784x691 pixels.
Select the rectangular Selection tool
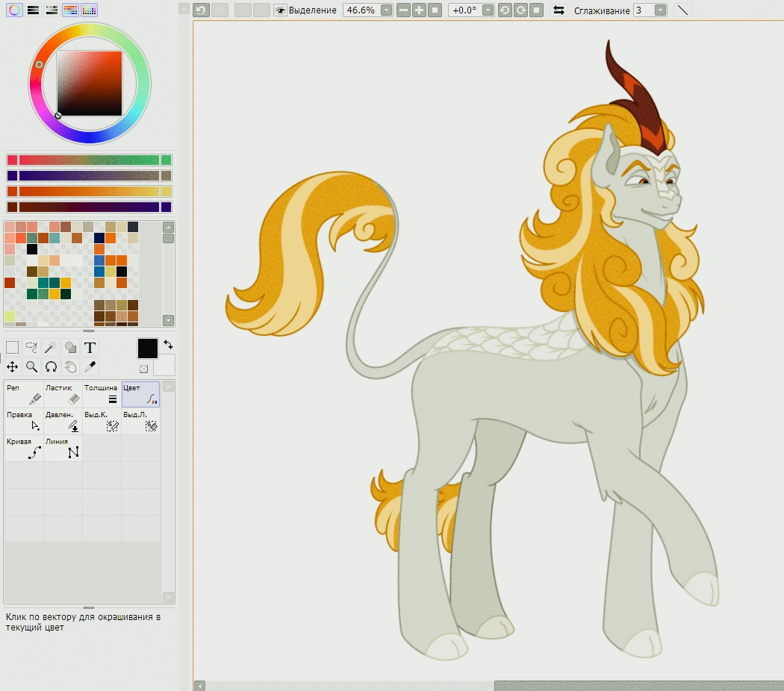tap(12, 347)
